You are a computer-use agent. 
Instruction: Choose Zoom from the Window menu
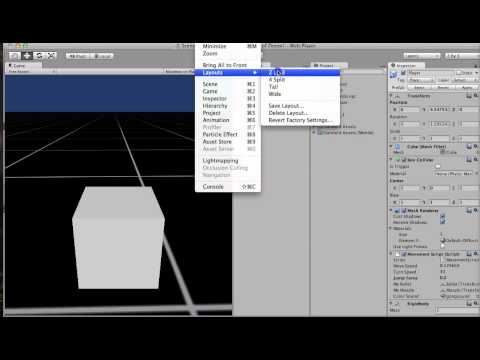(228, 53)
